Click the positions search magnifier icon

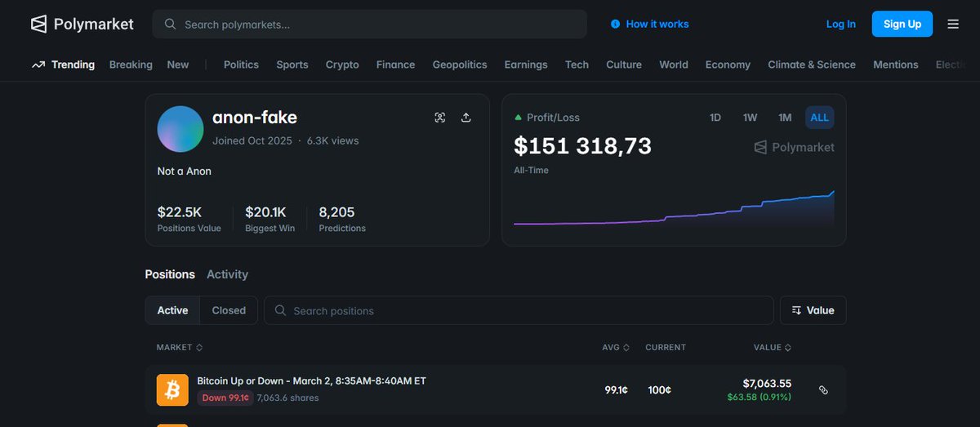(280, 310)
